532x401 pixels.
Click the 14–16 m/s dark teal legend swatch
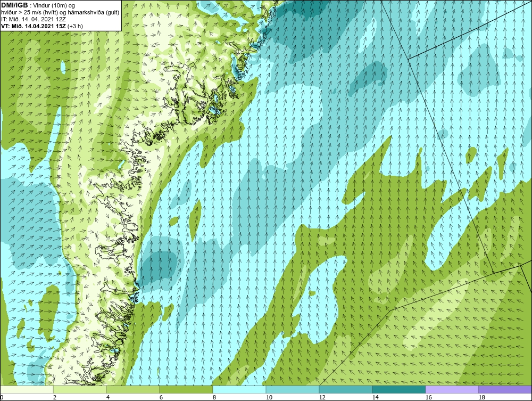click(398, 390)
